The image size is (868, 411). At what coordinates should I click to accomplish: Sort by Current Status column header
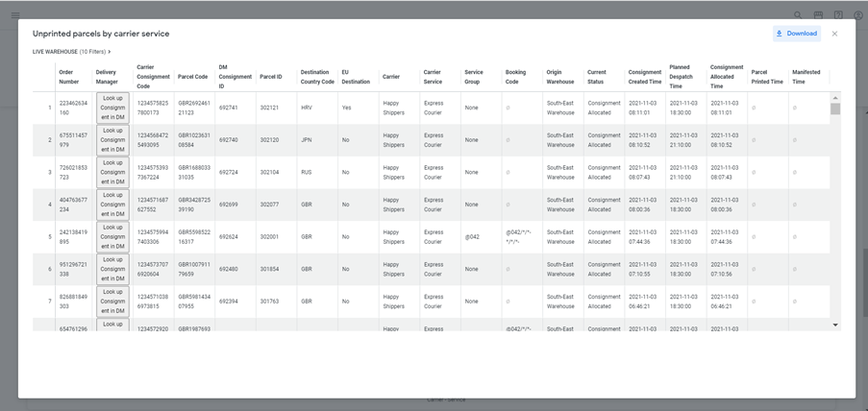click(x=597, y=77)
